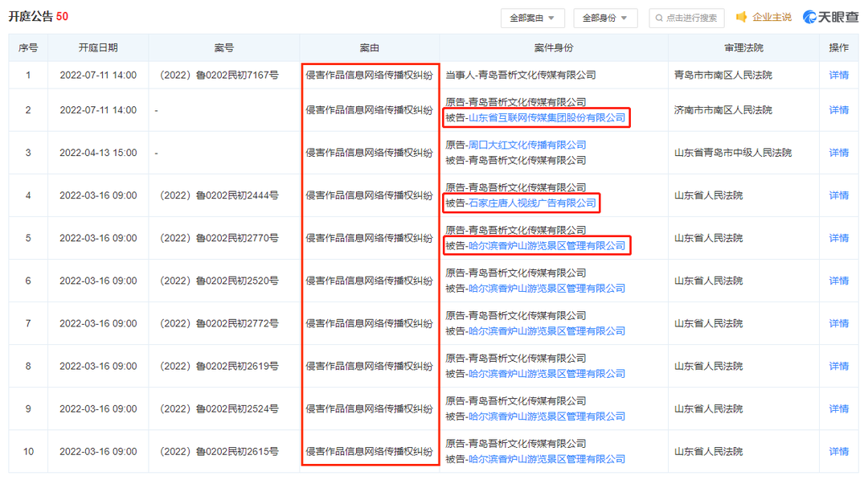Screen dimensions: 868x480
Task: Open 详情 for the 周口大红文化传播 plaintiff row
Action: (838, 153)
